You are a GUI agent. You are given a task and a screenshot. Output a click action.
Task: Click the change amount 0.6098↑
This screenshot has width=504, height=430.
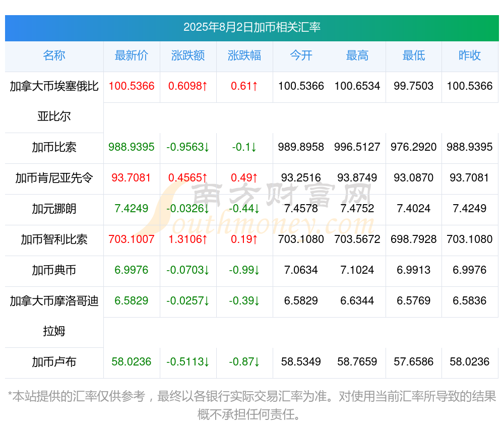coord(188,86)
